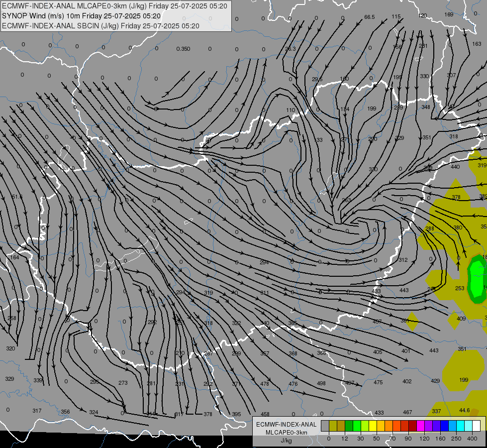Click the SBCIN header line
Viewport: 487px width, 448px height.
100,26
